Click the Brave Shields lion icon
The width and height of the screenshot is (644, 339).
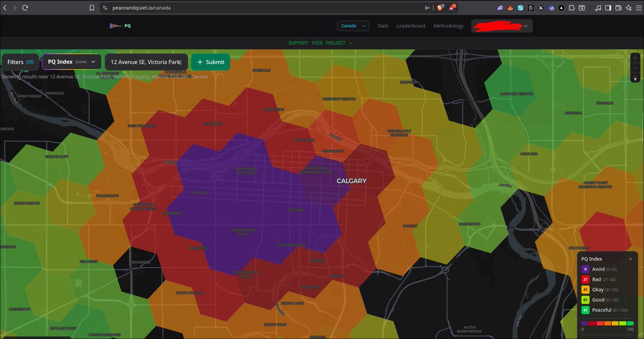[x=440, y=8]
